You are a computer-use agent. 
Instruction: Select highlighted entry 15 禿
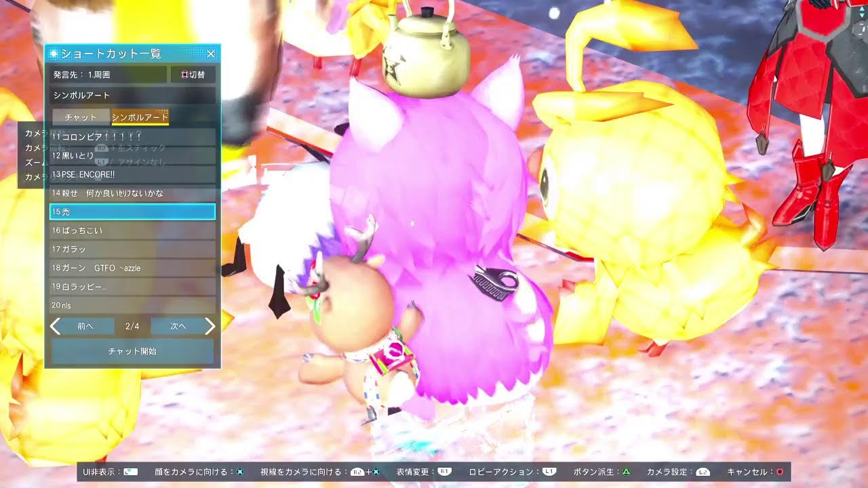133,212
